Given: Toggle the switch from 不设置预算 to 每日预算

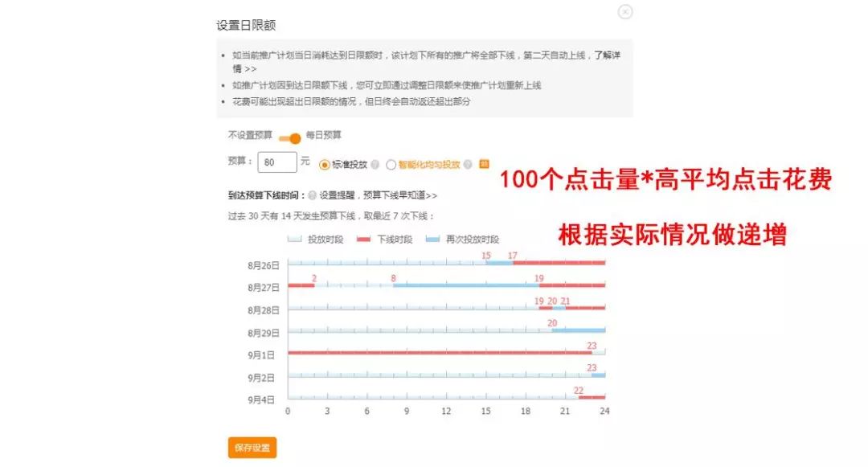Looking at the screenshot, I should tap(289, 137).
